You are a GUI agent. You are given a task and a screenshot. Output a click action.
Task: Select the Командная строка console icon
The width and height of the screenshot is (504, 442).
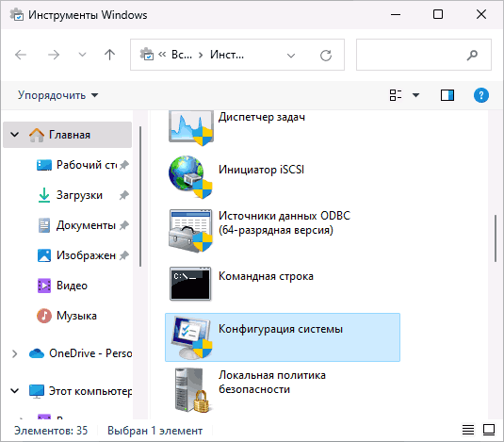190,284
